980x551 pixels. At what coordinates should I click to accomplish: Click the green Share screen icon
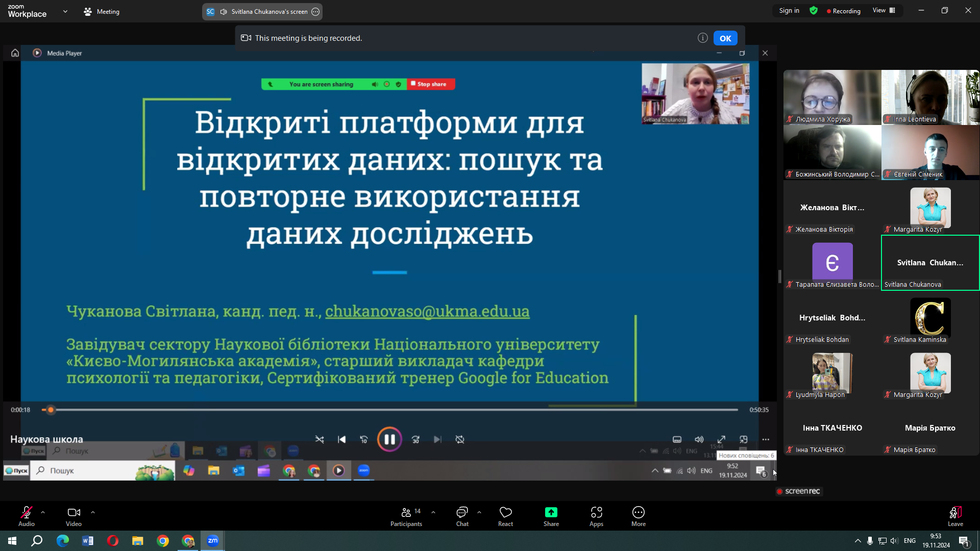(x=551, y=512)
